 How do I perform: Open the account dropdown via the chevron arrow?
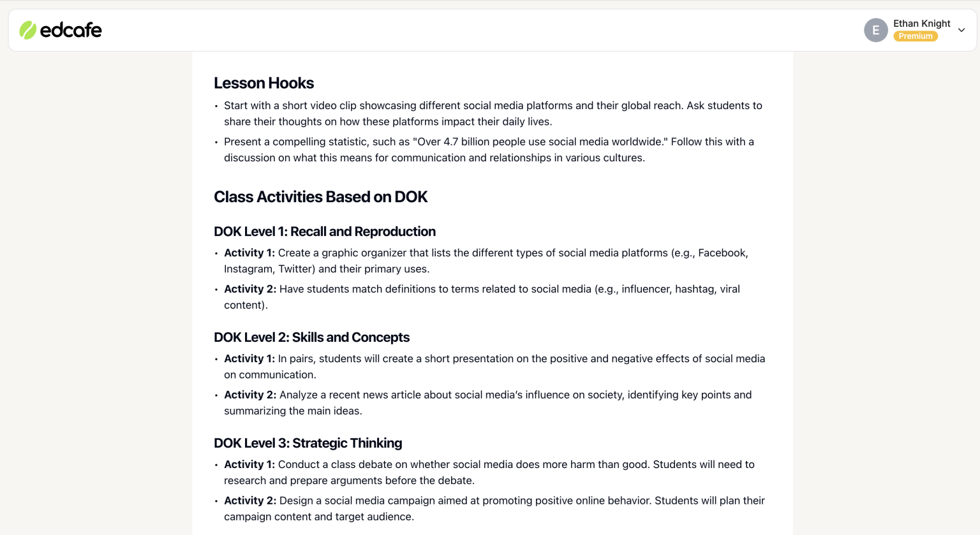coord(961,30)
